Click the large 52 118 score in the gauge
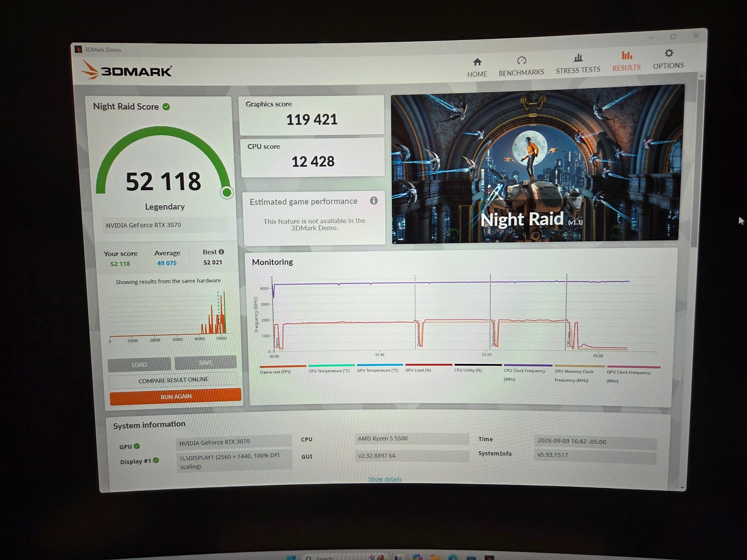 click(163, 181)
